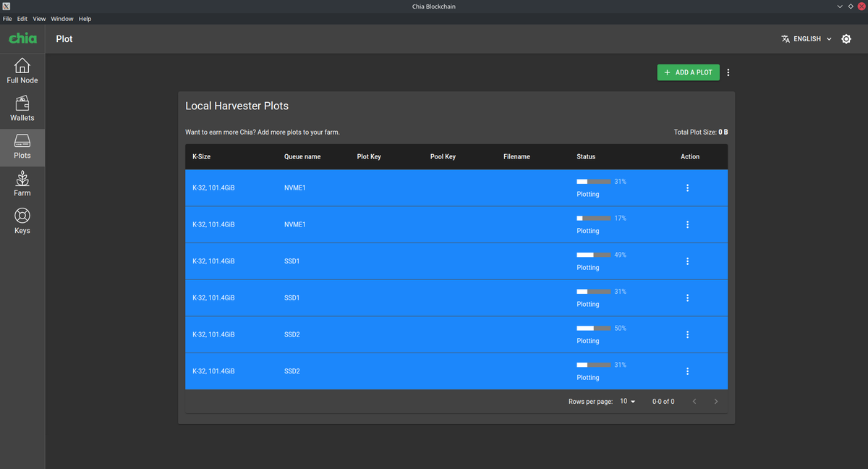This screenshot has width=868, height=469.
Task: Select the Plots sidebar item
Action: (22, 147)
